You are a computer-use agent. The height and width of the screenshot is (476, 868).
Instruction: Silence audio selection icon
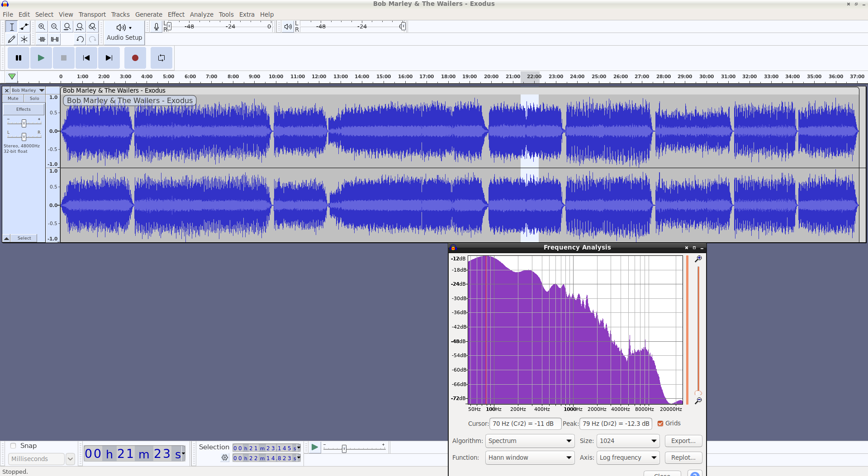(54, 39)
